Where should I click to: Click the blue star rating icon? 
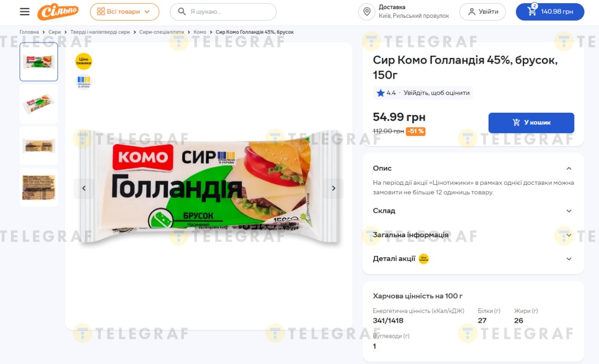tap(380, 93)
